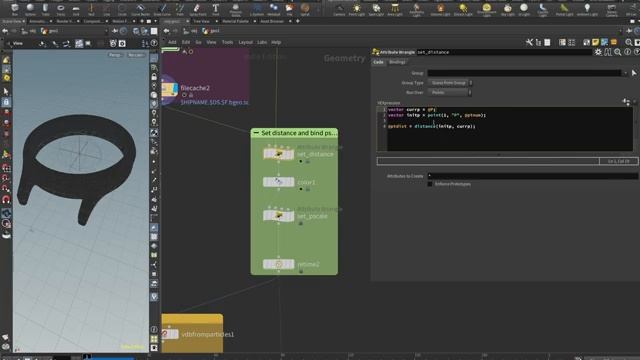Switch to the Code tab
This screenshot has width=640, height=360.
[378, 62]
